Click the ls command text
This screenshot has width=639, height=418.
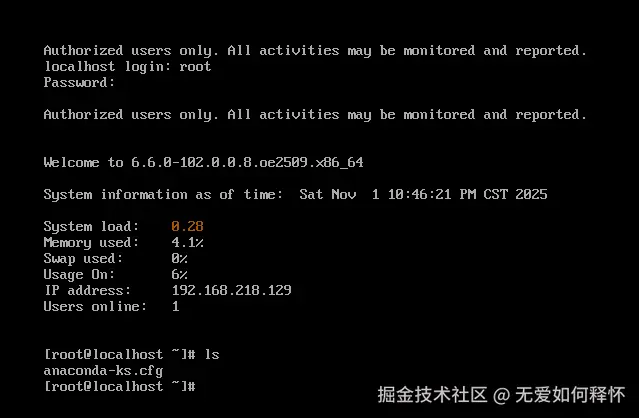click(x=212, y=354)
